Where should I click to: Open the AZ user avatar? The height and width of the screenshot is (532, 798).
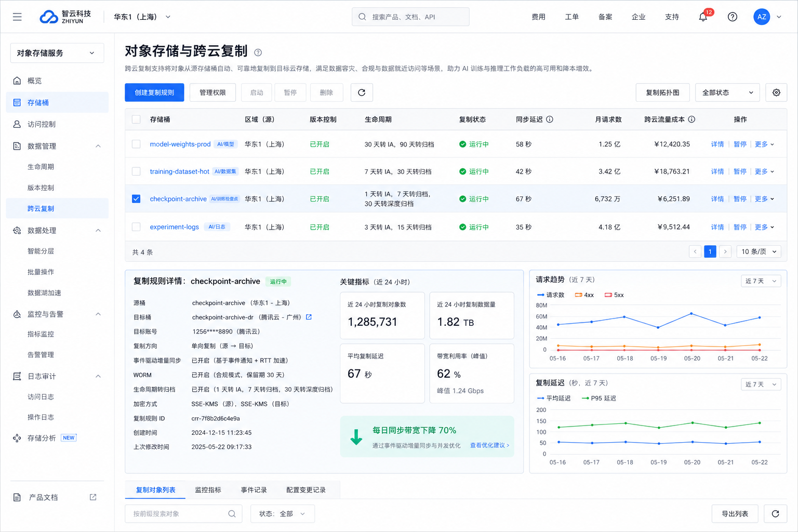pos(762,17)
